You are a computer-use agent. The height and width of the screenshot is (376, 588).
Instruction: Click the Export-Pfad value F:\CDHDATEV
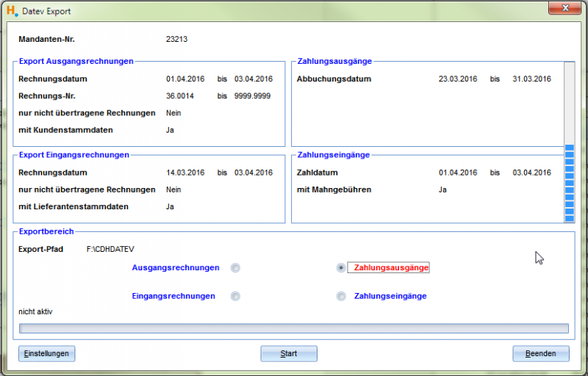tap(105, 250)
